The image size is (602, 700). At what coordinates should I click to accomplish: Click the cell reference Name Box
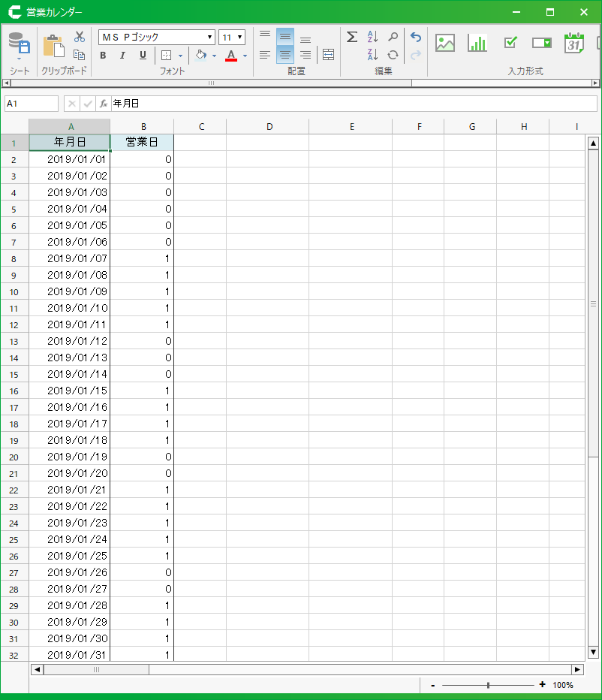point(31,104)
